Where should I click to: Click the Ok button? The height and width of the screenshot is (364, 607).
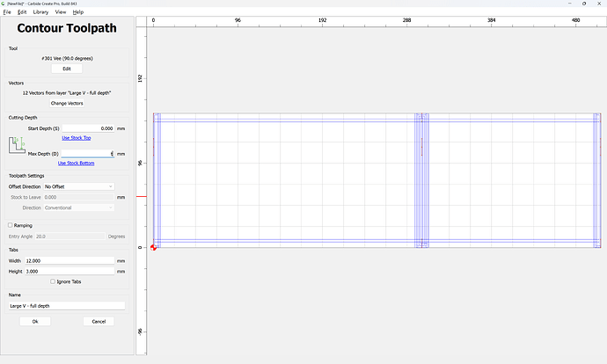pyautogui.click(x=35, y=322)
